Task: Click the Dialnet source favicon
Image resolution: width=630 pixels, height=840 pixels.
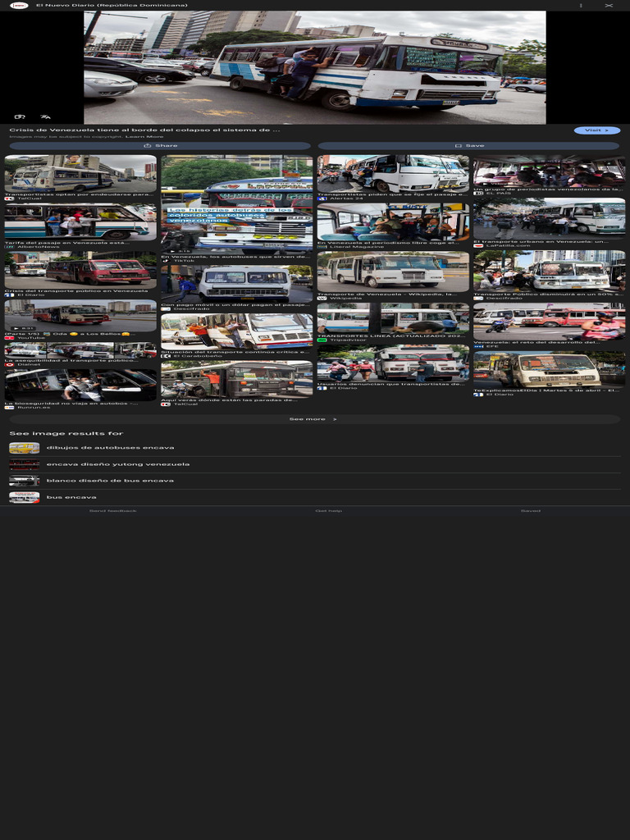Action: pyautogui.click(x=9, y=365)
